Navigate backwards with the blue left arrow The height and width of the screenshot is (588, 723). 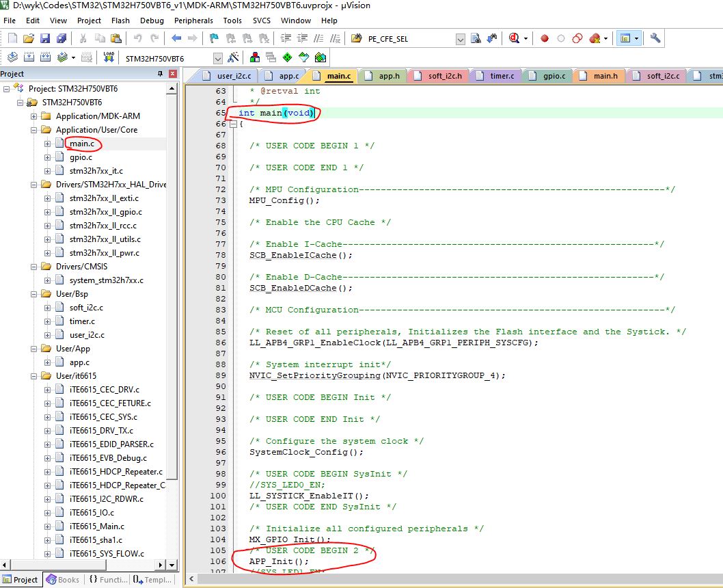(176, 39)
